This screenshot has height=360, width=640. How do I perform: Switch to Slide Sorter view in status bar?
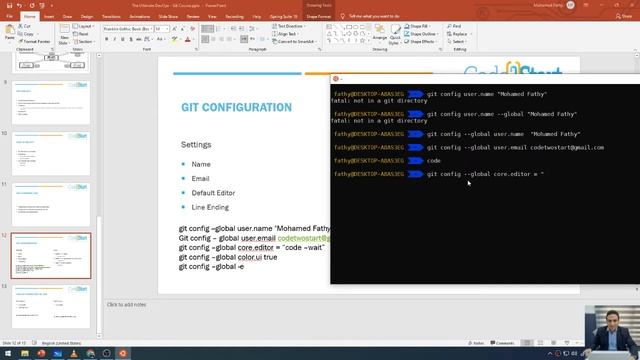point(540,343)
